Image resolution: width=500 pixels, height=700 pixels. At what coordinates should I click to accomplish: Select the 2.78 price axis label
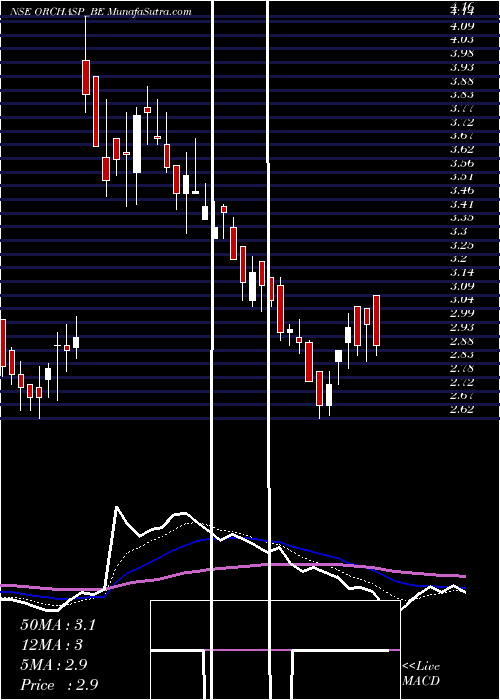[x=462, y=368]
